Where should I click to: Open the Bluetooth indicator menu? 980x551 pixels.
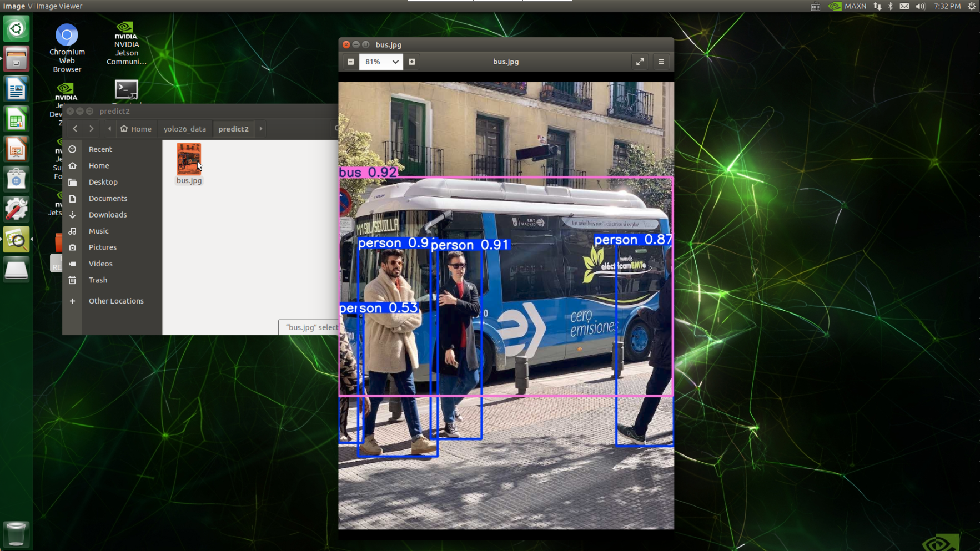[891, 6]
